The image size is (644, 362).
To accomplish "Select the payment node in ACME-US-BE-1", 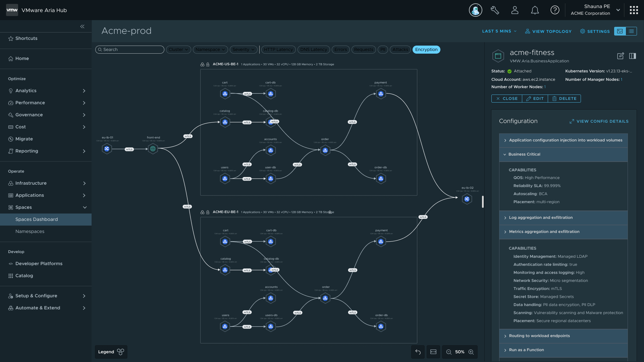I will pyautogui.click(x=381, y=94).
